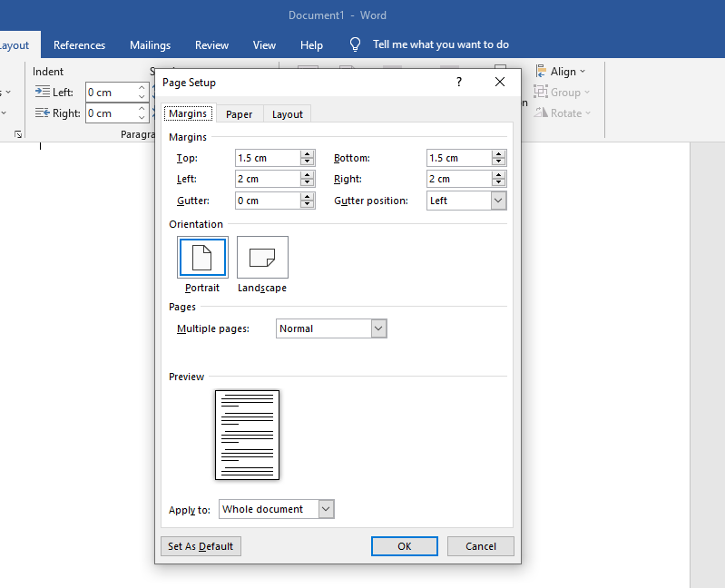The width and height of the screenshot is (725, 588).
Task: Switch to the Layout tab in dialog
Action: point(288,114)
